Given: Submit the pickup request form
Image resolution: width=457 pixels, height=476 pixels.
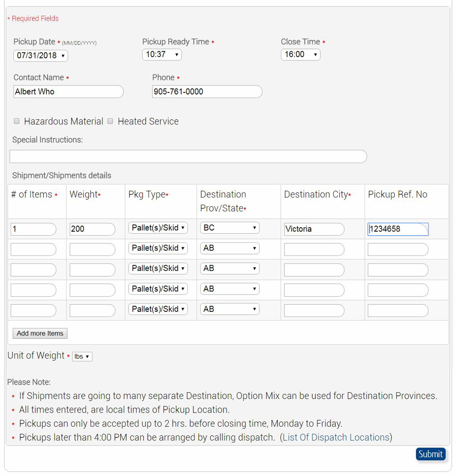Looking at the screenshot, I should click(431, 454).
